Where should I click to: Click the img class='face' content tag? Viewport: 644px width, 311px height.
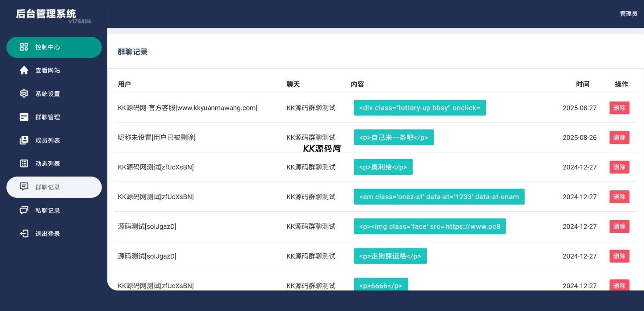pos(429,227)
